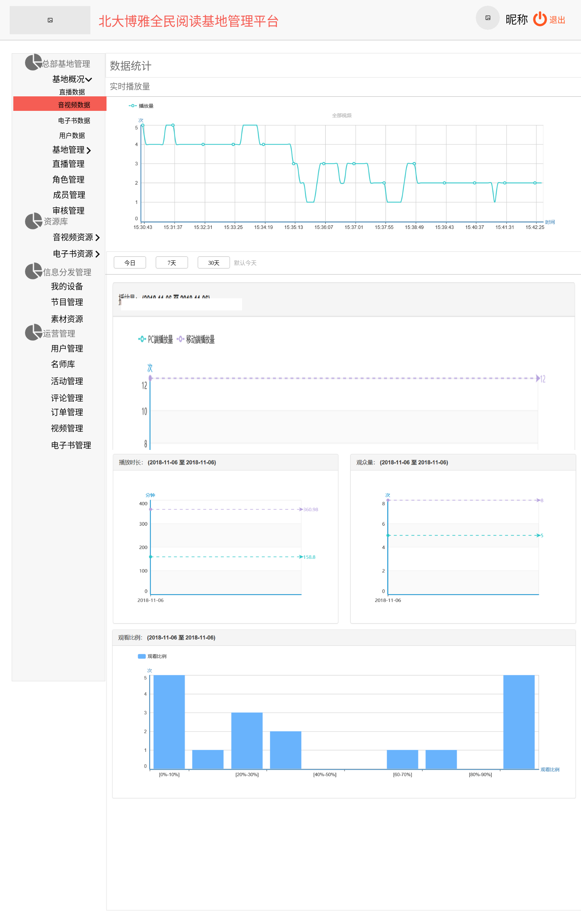Screen dimensions: 581x924
Task: Click the 观众量 panel header
Action: (x=463, y=462)
